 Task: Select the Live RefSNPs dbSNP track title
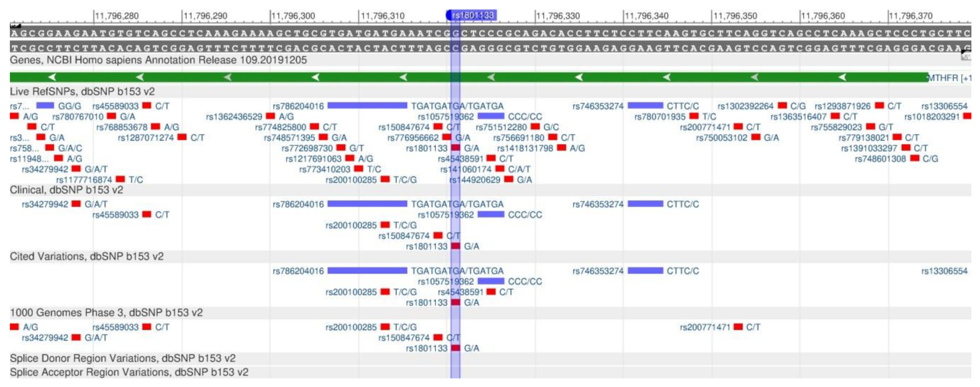click(x=82, y=92)
